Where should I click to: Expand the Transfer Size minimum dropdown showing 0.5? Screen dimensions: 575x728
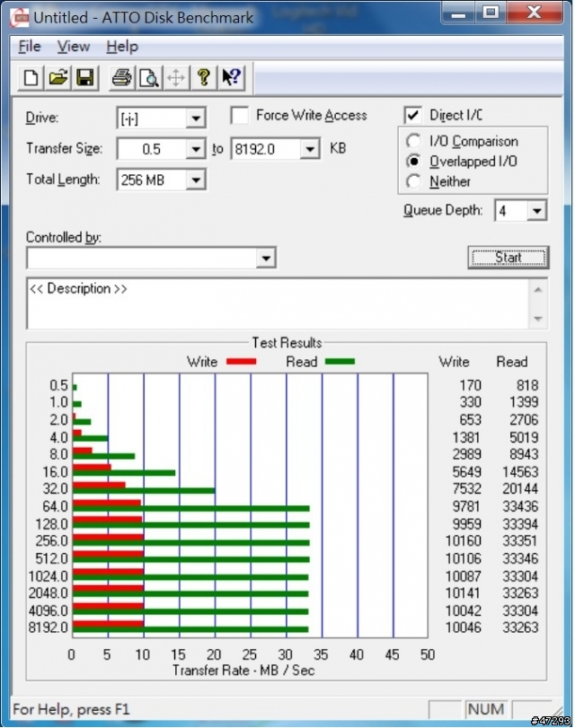196,149
